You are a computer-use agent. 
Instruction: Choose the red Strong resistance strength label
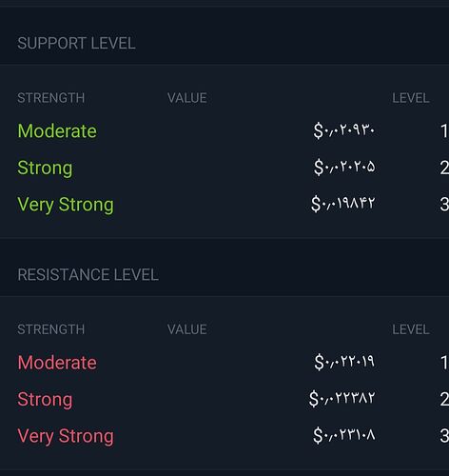click(x=45, y=400)
